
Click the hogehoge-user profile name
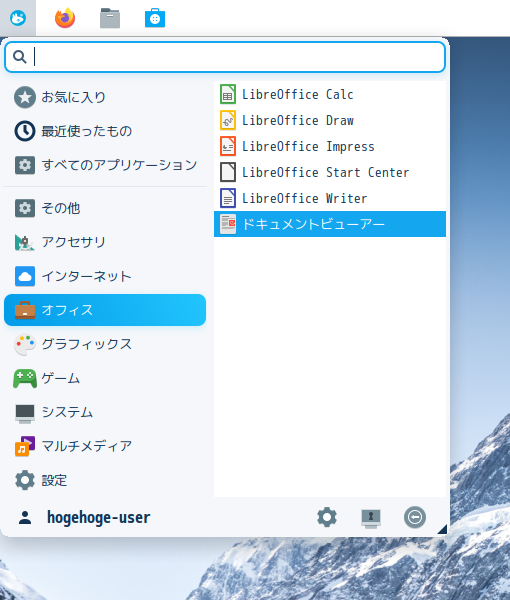(x=98, y=517)
